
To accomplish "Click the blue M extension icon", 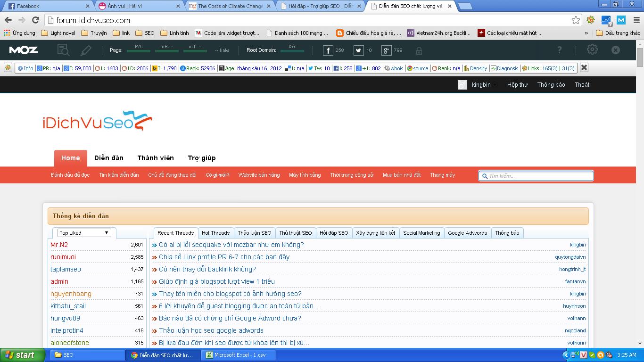I will [621, 20].
